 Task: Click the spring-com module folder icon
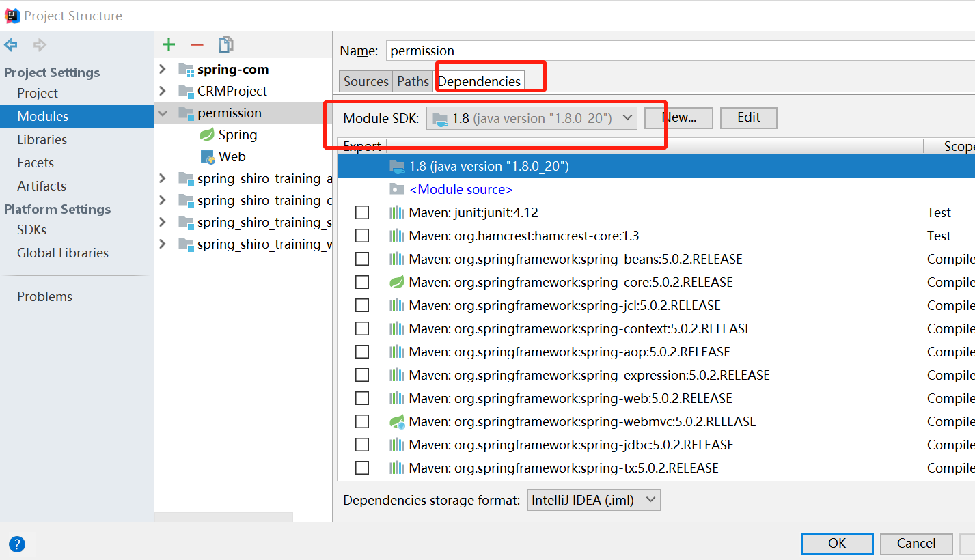[x=186, y=69]
